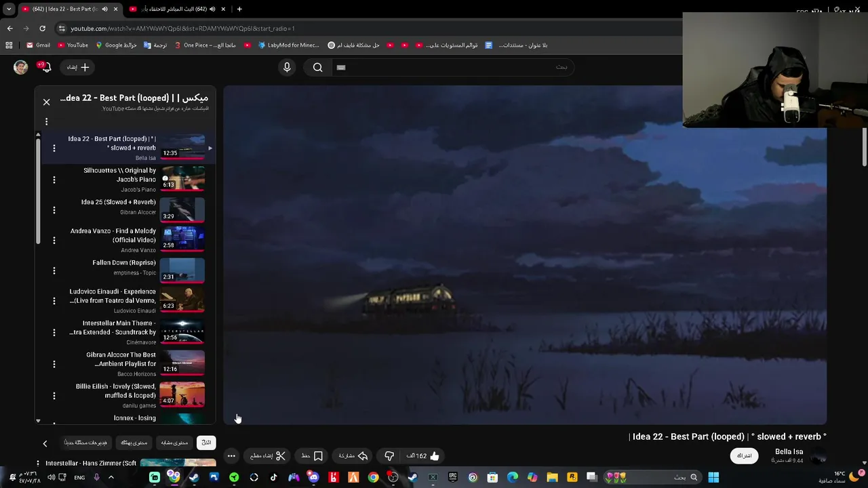Select the 'الكل' filter chip
868x488 pixels.
pos(206,443)
